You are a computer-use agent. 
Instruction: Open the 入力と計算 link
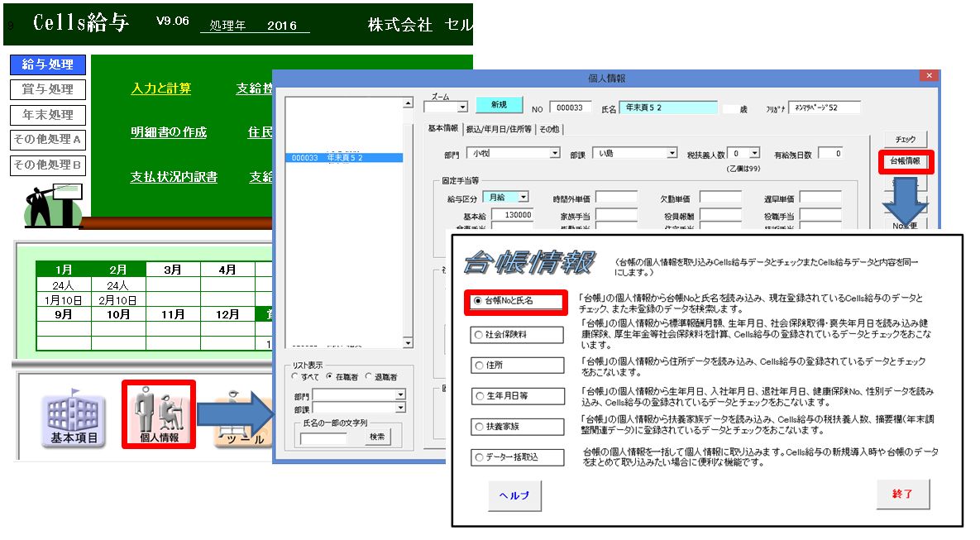pyautogui.click(x=160, y=88)
